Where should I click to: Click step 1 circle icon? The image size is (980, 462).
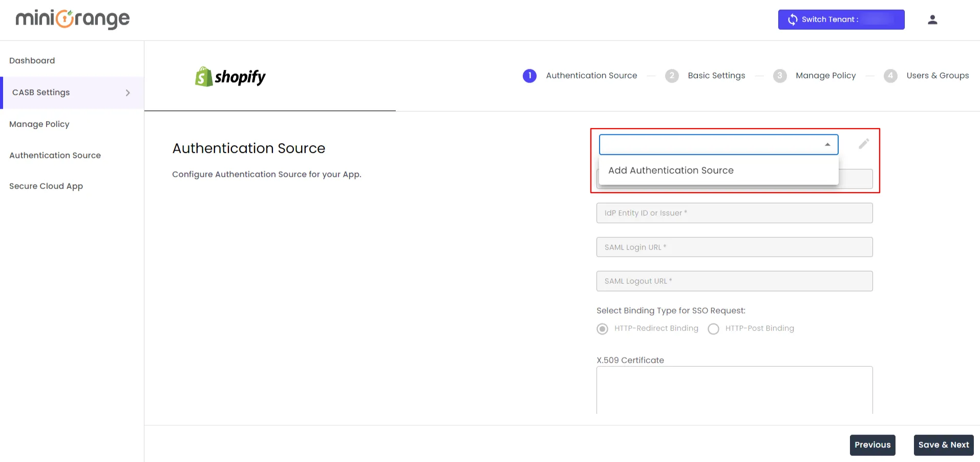point(529,76)
